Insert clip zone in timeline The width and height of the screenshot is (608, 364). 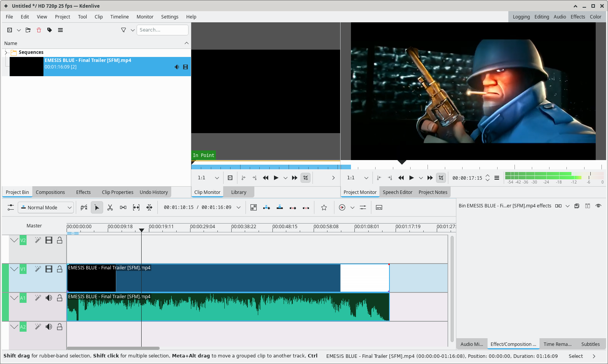click(x=267, y=207)
